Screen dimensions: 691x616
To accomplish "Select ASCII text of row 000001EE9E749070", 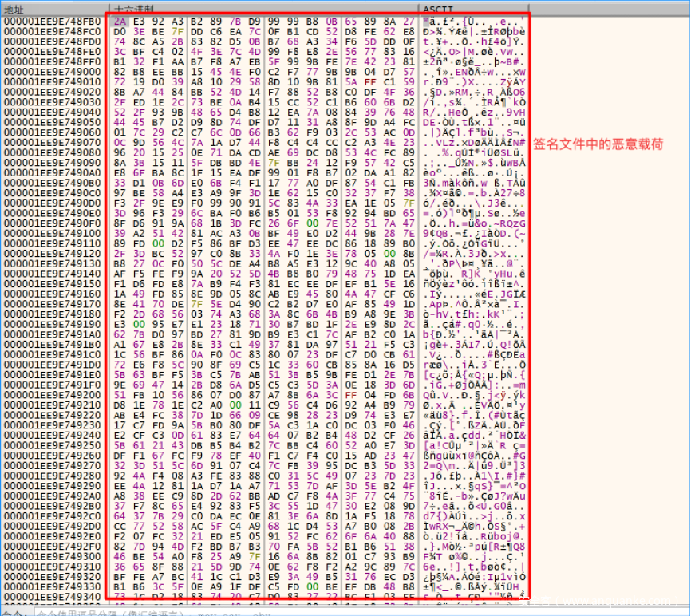I will [474, 143].
